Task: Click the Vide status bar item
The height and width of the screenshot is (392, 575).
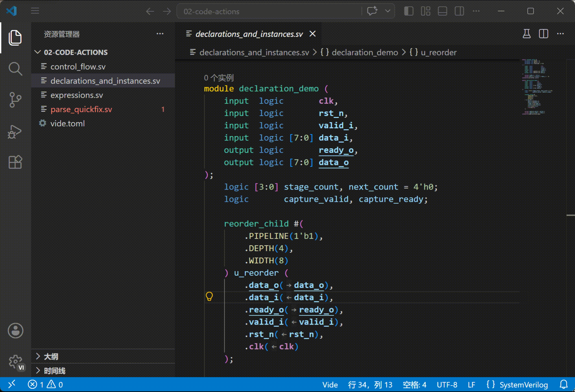Action: pos(330,385)
